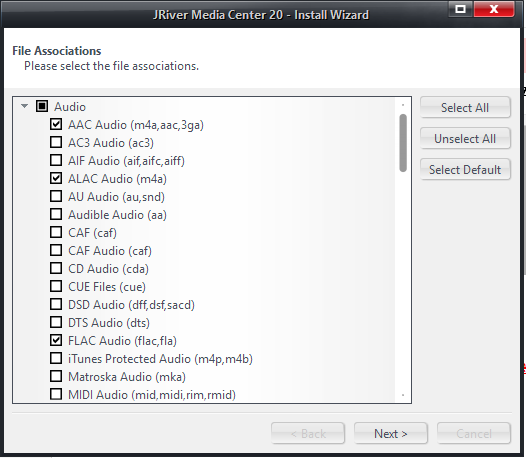Enable CUE Files (cue) association

coord(56,286)
